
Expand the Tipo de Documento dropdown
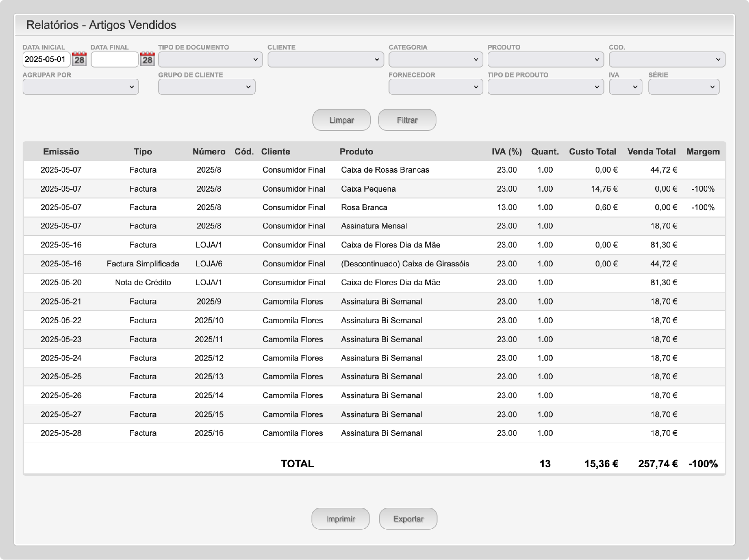[210, 59]
